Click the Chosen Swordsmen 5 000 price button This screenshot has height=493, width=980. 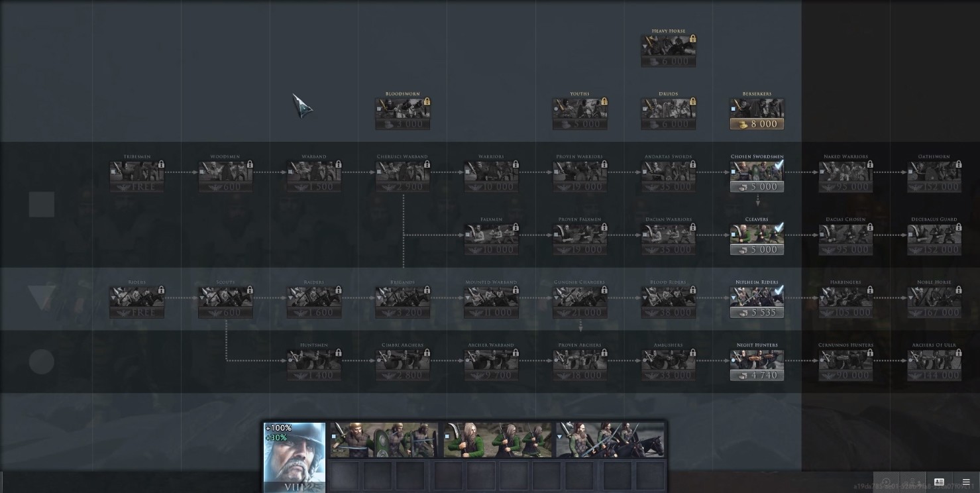pyautogui.click(x=757, y=187)
